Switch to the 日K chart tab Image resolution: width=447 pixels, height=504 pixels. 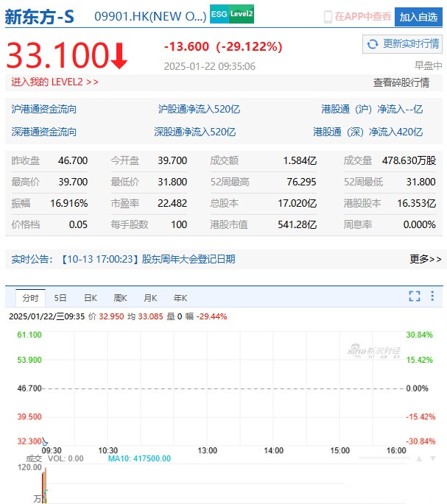click(x=91, y=298)
